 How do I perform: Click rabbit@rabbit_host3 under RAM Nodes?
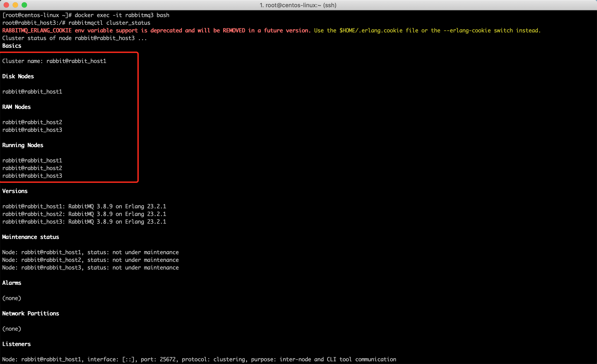[32, 130]
